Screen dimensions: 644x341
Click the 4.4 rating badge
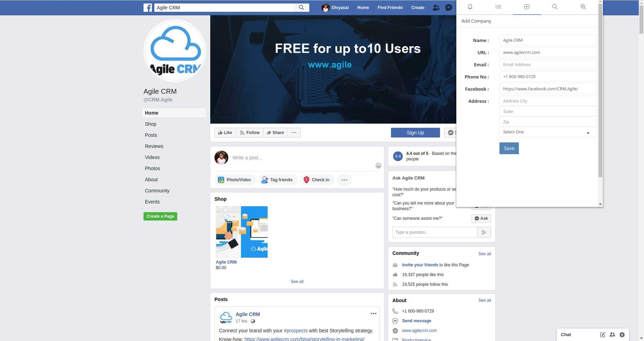(x=398, y=156)
